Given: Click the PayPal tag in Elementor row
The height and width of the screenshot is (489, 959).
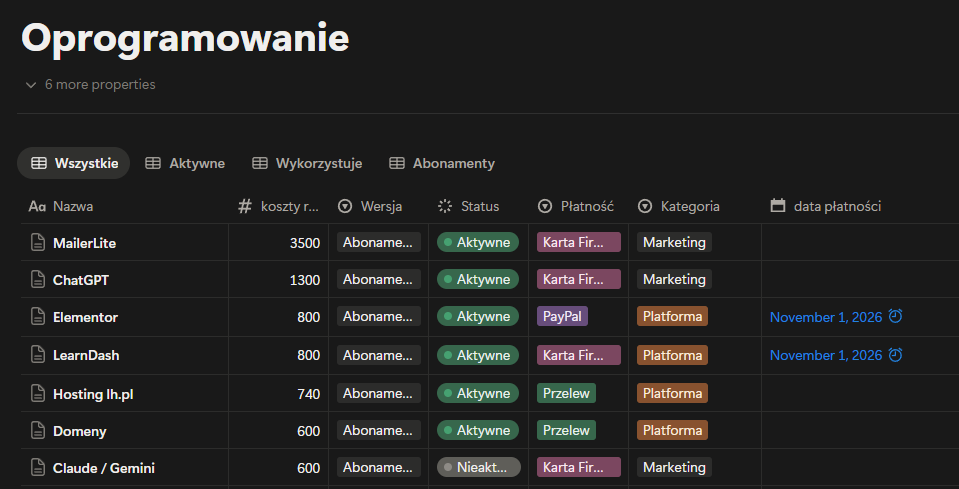Looking at the screenshot, I should (x=562, y=316).
